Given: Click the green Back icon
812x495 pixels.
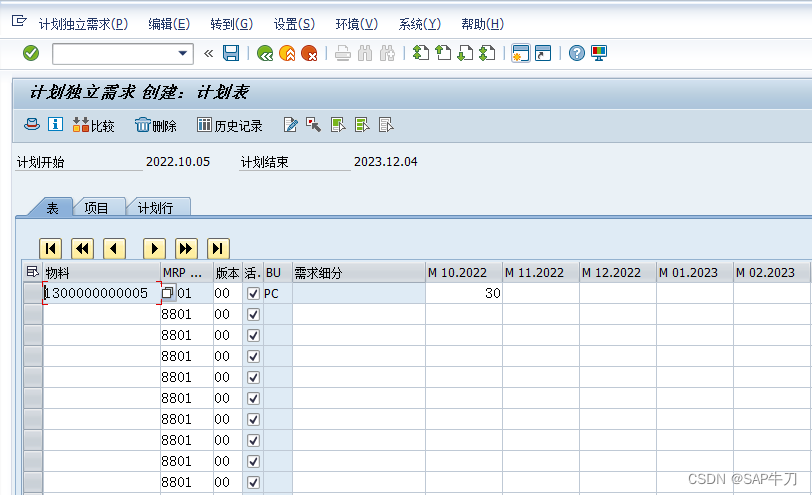Looking at the screenshot, I should coord(265,53).
